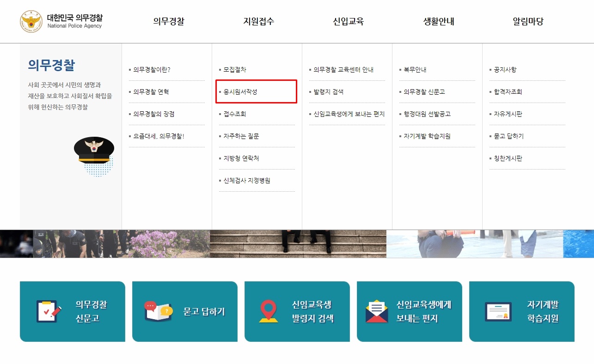Select 의무경찰 신문고 submenu item

(x=424, y=92)
